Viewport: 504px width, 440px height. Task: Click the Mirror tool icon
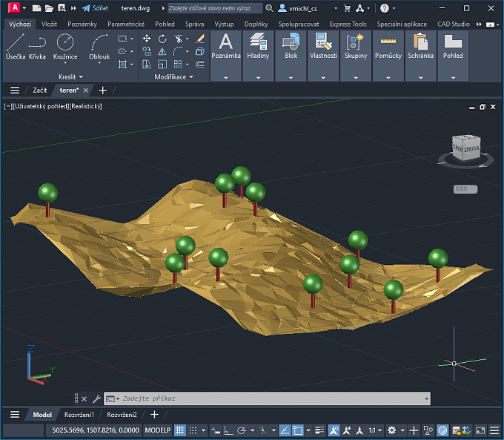click(x=162, y=51)
